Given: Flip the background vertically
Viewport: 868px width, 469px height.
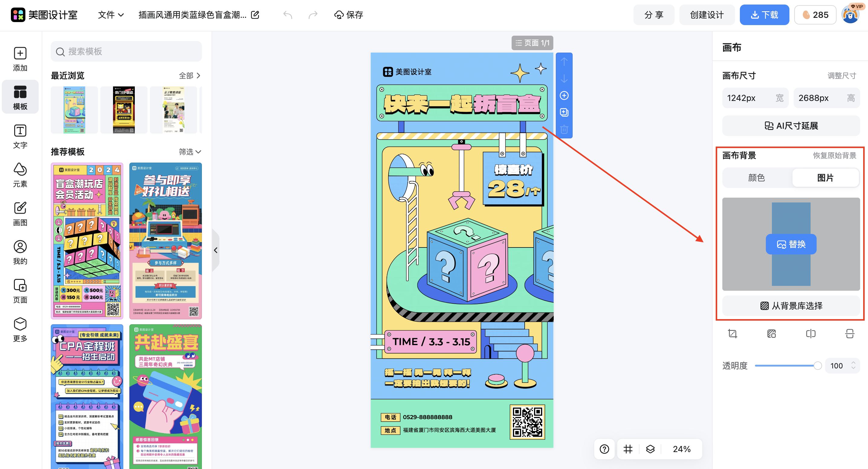Looking at the screenshot, I should [850, 334].
